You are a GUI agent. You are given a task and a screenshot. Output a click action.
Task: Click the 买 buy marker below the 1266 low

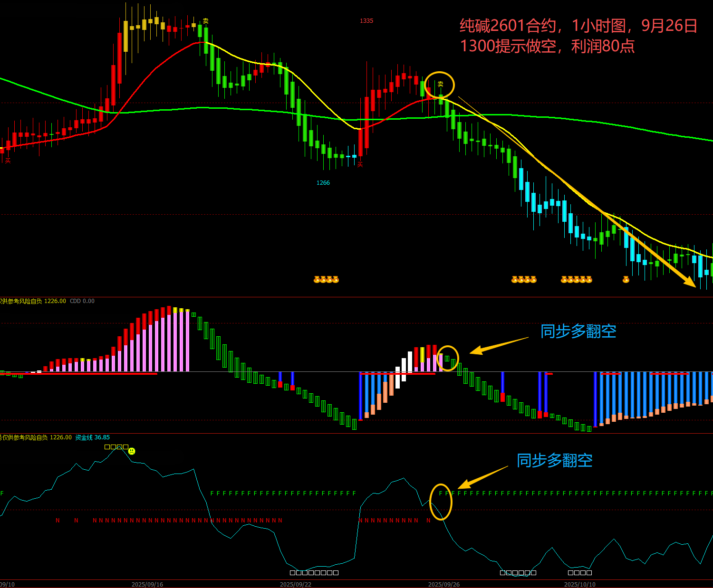[360, 165]
